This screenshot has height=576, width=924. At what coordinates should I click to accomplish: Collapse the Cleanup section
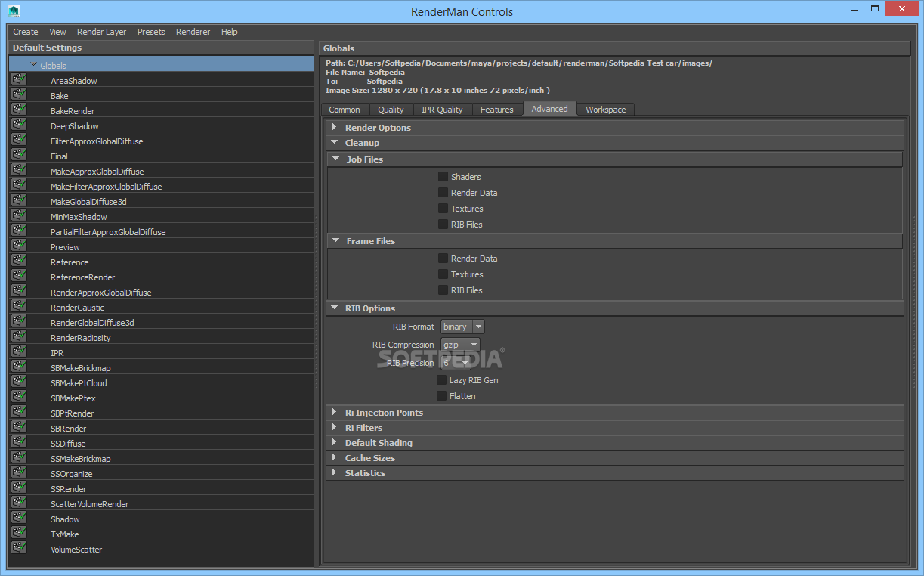point(335,142)
